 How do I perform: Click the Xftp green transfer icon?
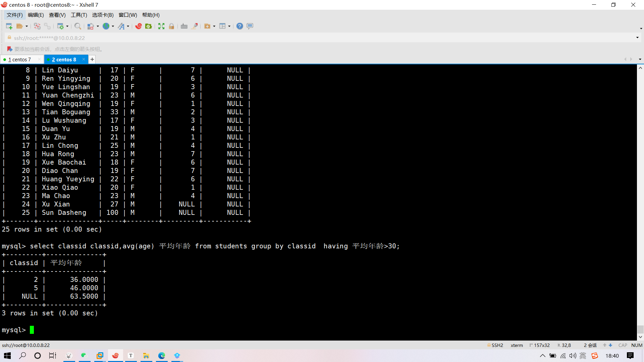pyautogui.click(x=149, y=26)
